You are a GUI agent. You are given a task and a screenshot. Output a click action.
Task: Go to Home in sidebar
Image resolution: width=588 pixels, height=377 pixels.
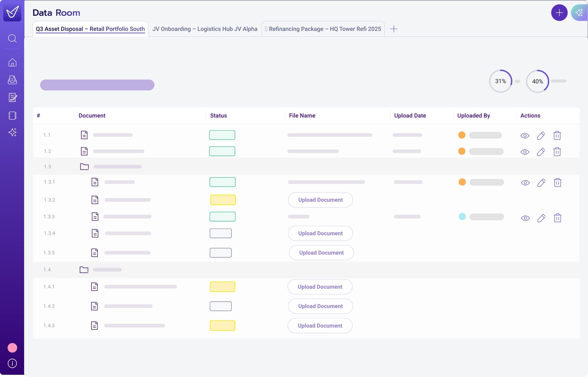click(x=12, y=62)
